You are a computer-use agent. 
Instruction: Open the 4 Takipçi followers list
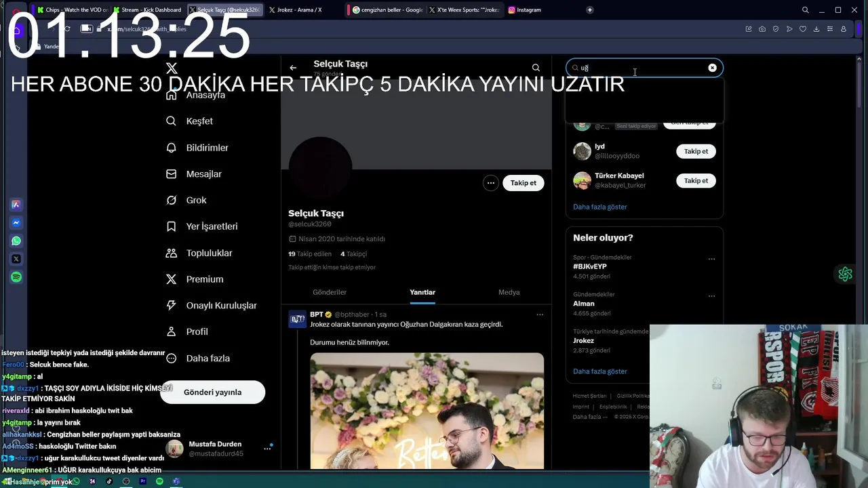click(353, 254)
